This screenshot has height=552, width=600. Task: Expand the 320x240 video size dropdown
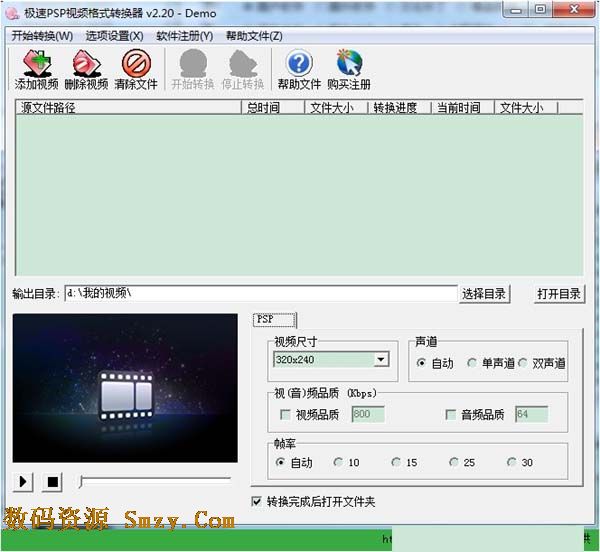tap(381, 360)
